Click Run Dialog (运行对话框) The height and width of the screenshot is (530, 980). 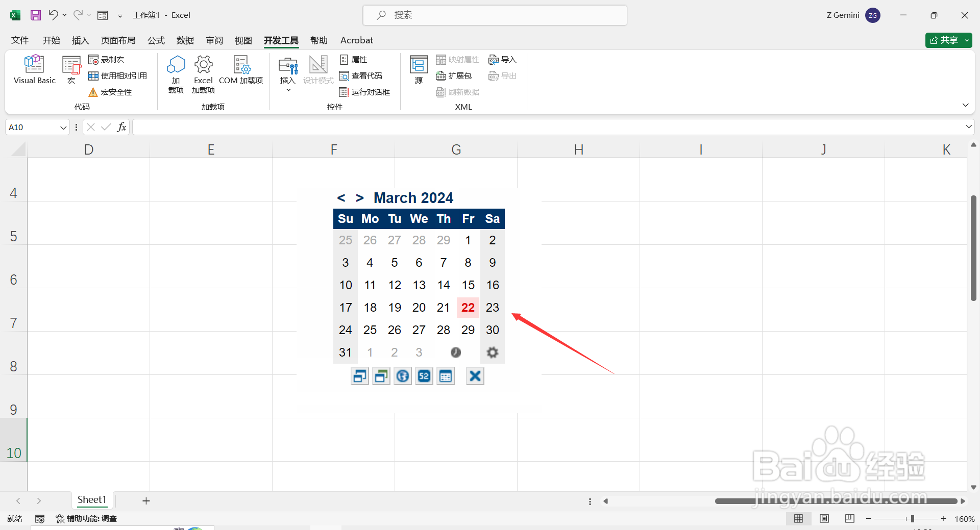click(364, 92)
